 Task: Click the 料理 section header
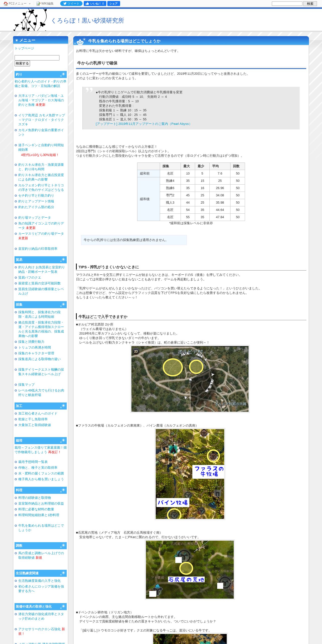point(41,490)
